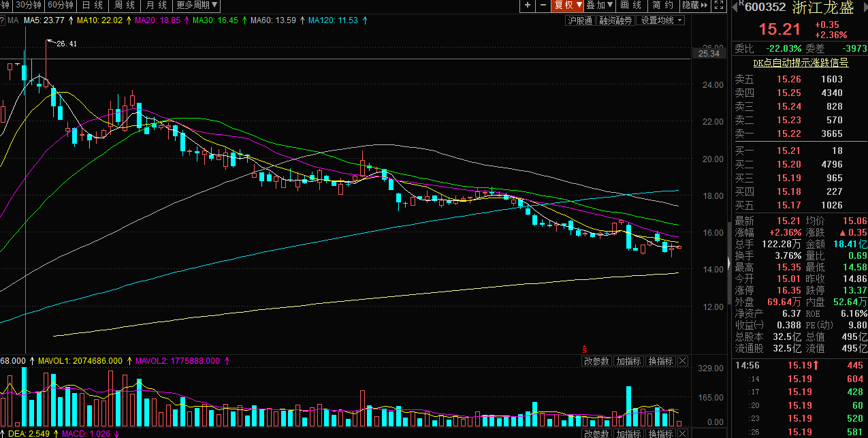The height and width of the screenshot is (438, 868).
Task: Toggle the 融资融券 marker button
Action: pos(615,20)
